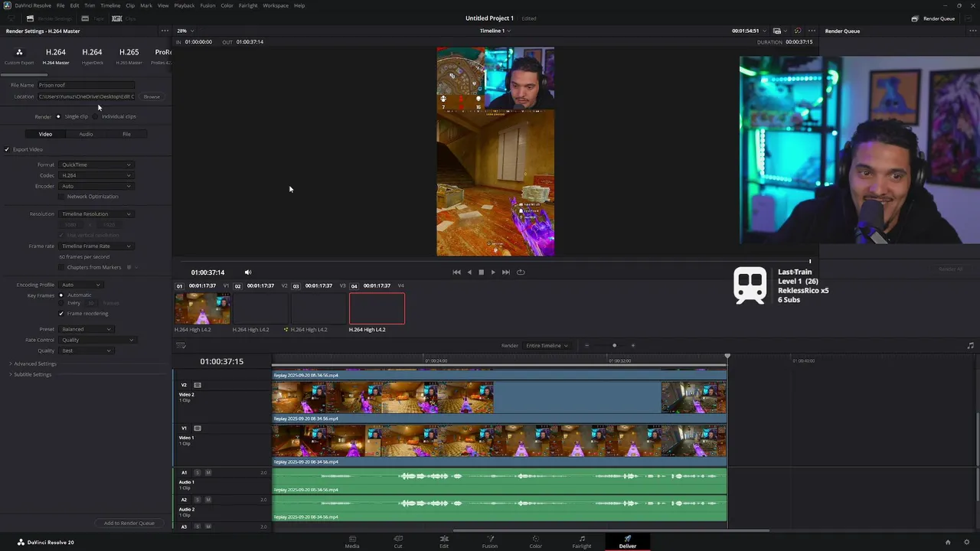Viewport: 980px width, 551px height.
Task: Solo audio track A1
Action: [x=198, y=472]
